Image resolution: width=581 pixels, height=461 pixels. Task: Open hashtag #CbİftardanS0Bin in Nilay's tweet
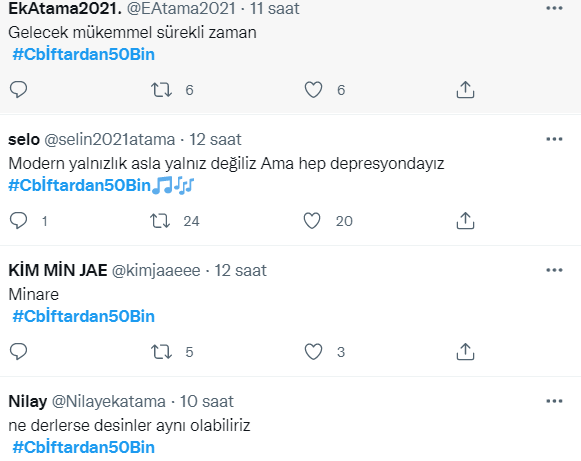pyautogui.click(x=84, y=447)
